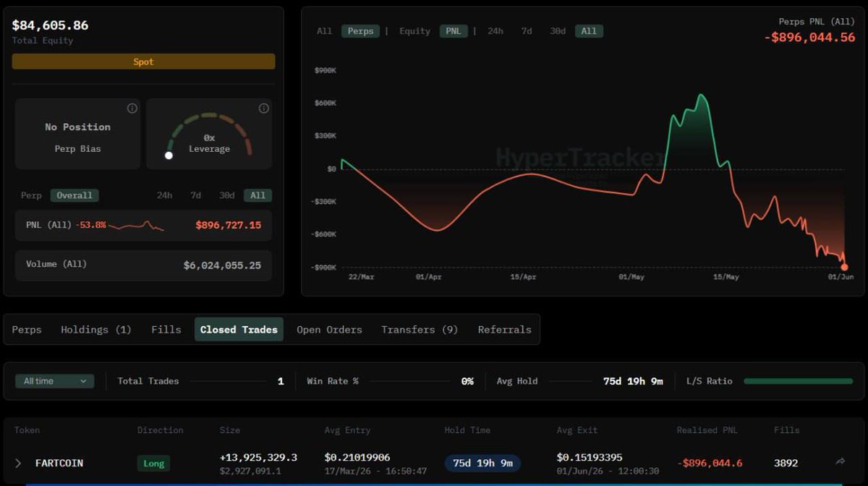Click the FARTCOIN token name
The height and width of the screenshot is (486, 868).
pos(59,463)
